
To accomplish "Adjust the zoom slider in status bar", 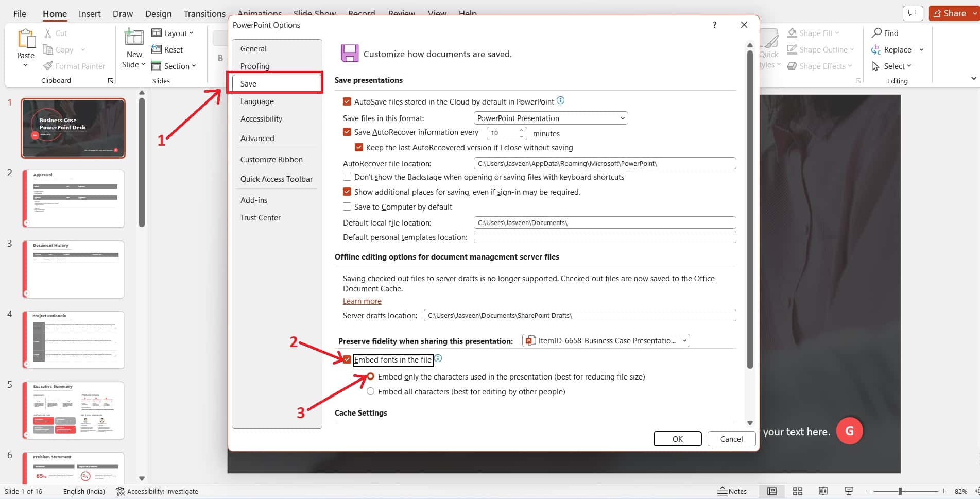I will point(901,491).
